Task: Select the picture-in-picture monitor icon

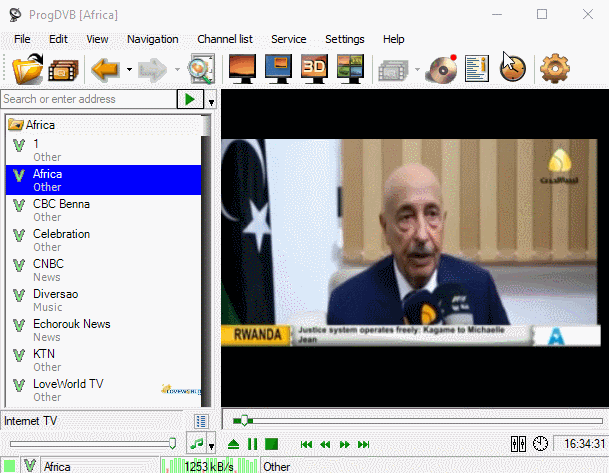Action: click(x=278, y=69)
